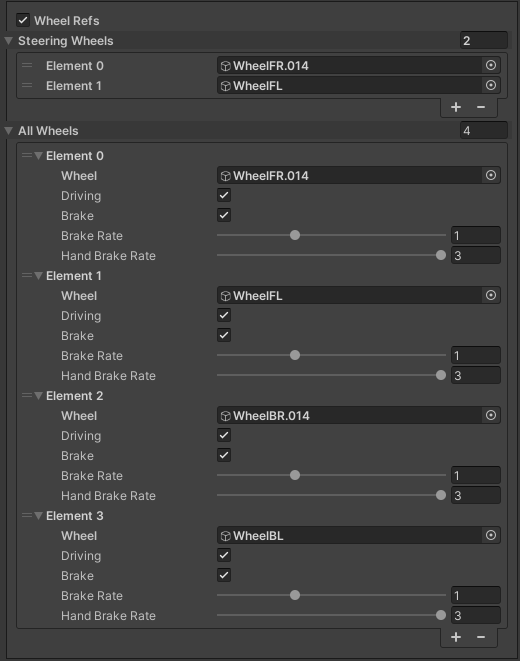The width and height of the screenshot is (520, 661).
Task: Collapse the Steering Wheels list
Action: (x=8, y=41)
